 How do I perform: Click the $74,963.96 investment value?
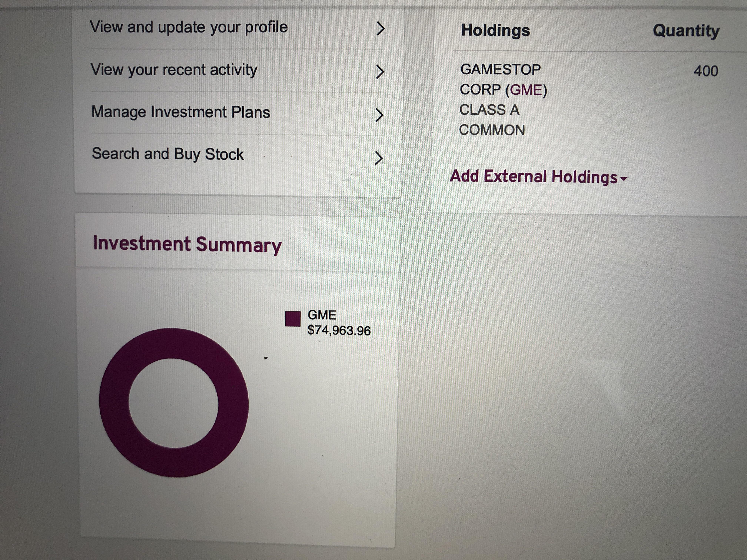pos(339,331)
